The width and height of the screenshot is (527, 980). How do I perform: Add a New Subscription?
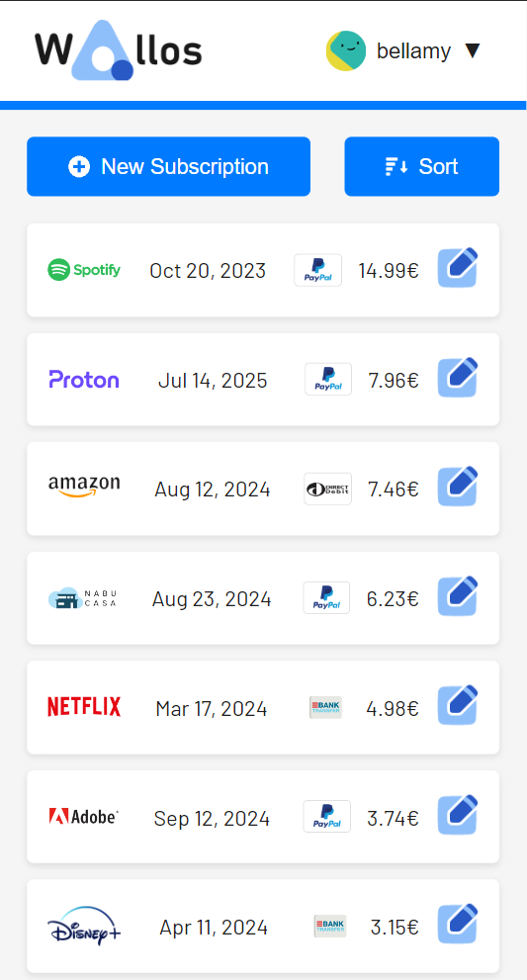pos(169,166)
